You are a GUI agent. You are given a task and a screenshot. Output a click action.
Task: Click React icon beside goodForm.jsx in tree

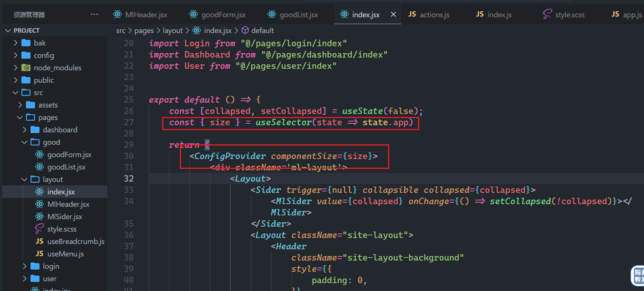pyautogui.click(x=40, y=155)
